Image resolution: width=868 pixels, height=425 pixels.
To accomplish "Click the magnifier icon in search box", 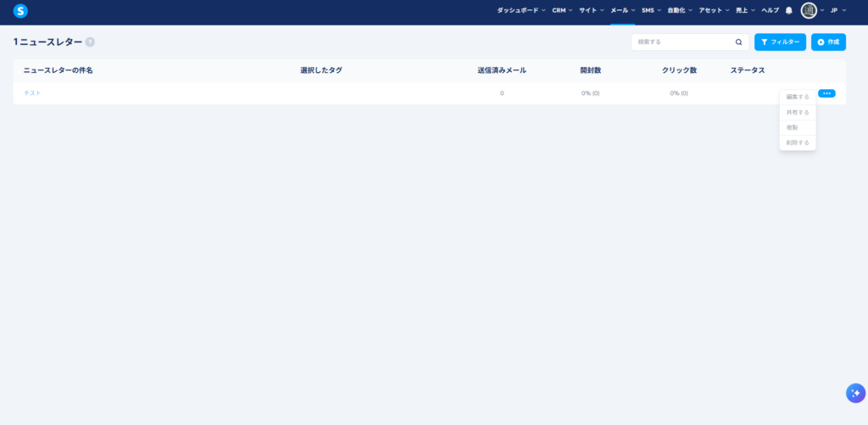I will pyautogui.click(x=738, y=42).
